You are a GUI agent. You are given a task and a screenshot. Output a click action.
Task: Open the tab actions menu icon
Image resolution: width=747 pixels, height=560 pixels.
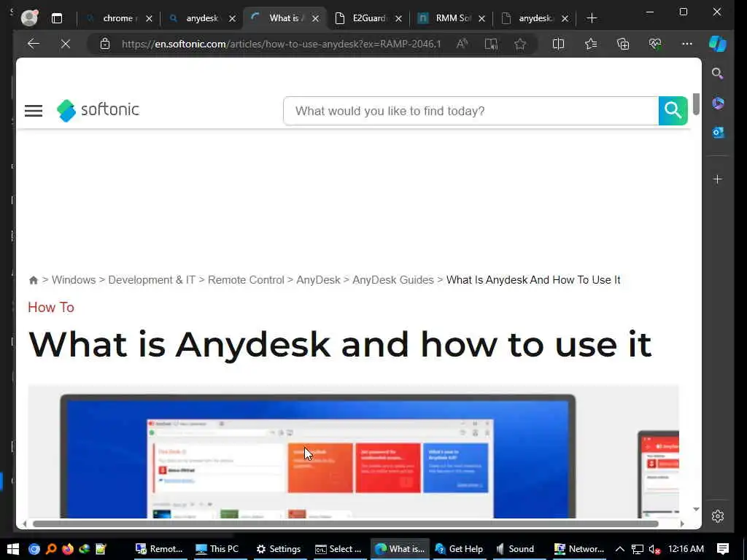click(57, 18)
